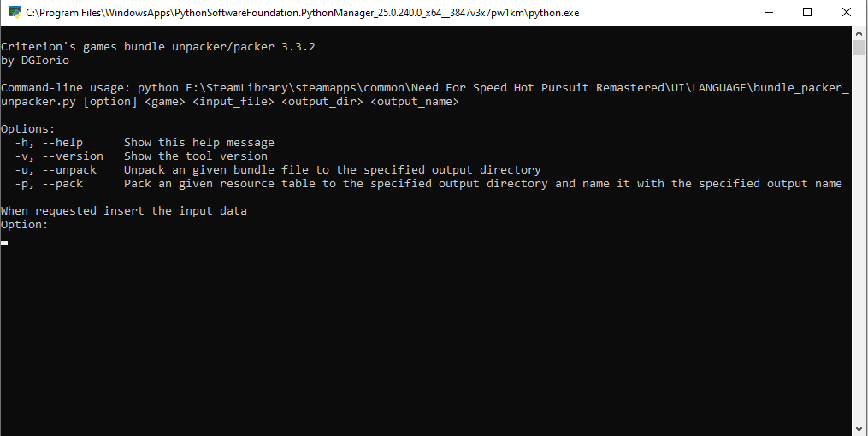Click the blinking cursor at the input line

tap(4, 243)
